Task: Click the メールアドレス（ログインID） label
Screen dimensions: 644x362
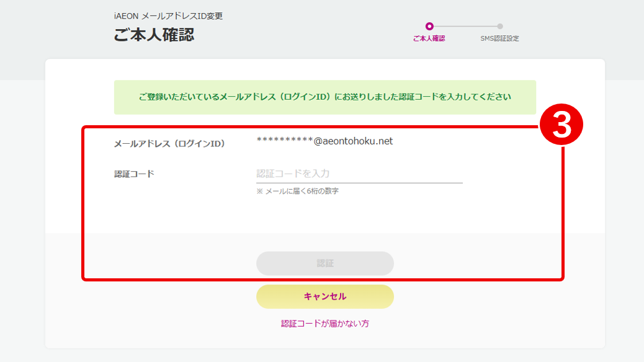Action: point(169,144)
